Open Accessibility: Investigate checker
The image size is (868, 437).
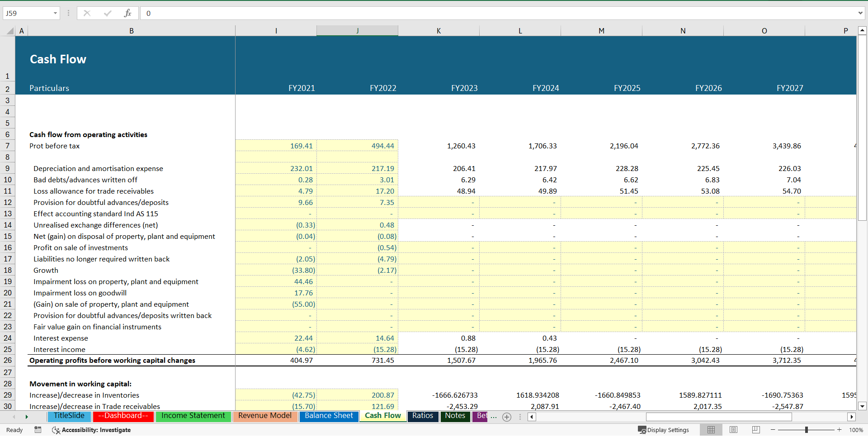point(92,430)
